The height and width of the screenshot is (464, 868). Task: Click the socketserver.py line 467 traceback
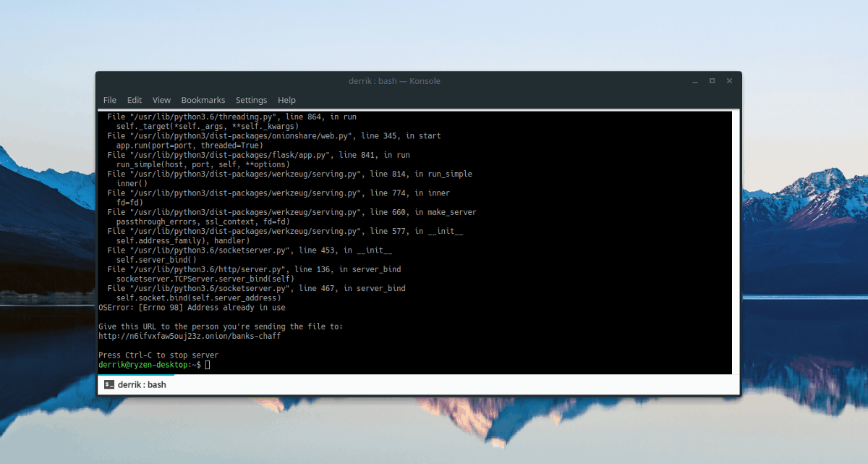coord(256,288)
